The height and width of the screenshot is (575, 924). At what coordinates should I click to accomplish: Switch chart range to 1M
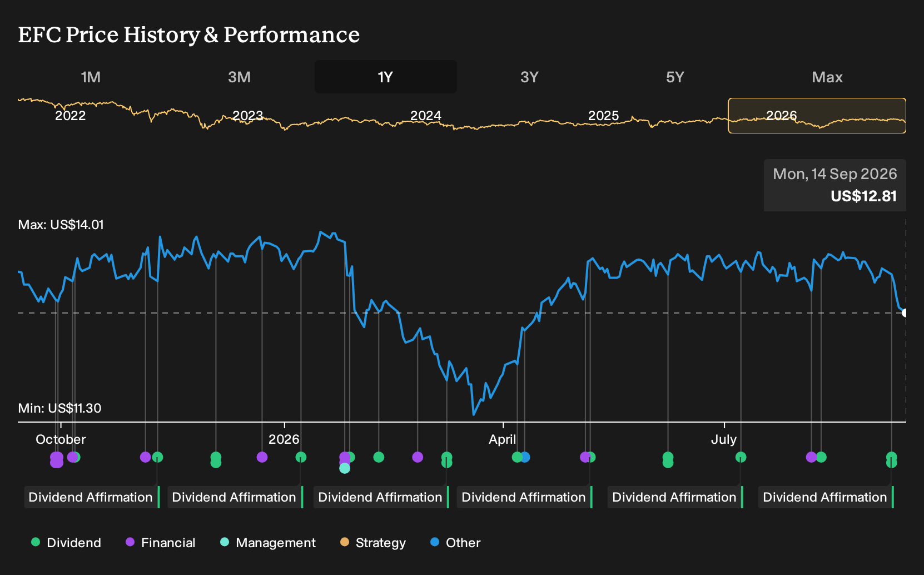[x=91, y=77]
